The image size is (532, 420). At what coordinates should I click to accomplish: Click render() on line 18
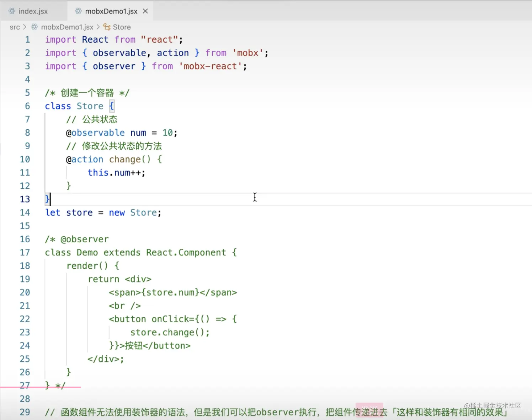click(87, 266)
